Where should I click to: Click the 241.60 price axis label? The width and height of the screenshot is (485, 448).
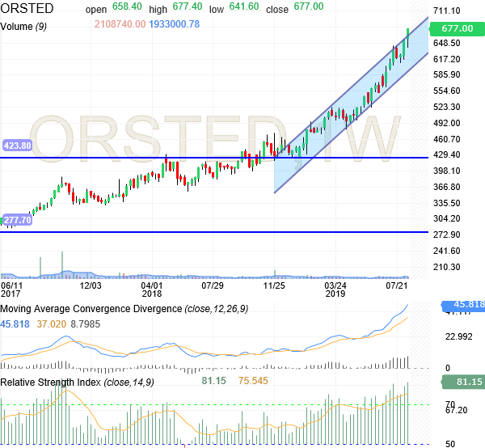click(x=447, y=251)
